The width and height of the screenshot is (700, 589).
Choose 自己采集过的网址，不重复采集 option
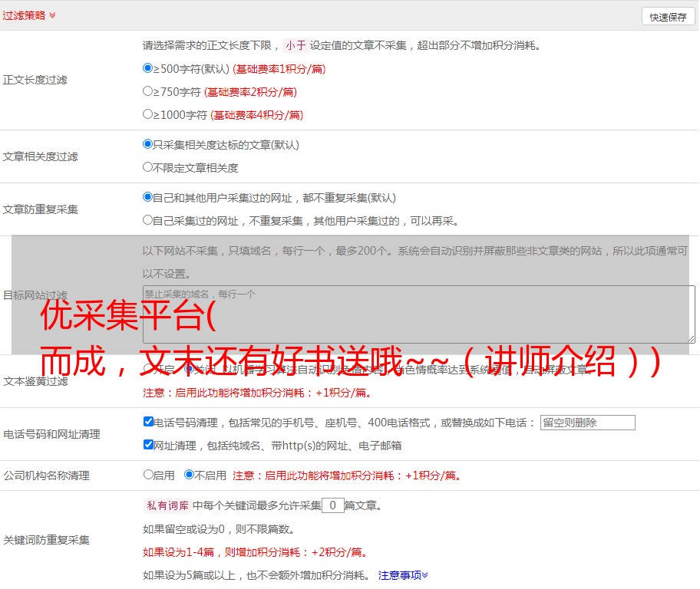(x=148, y=220)
